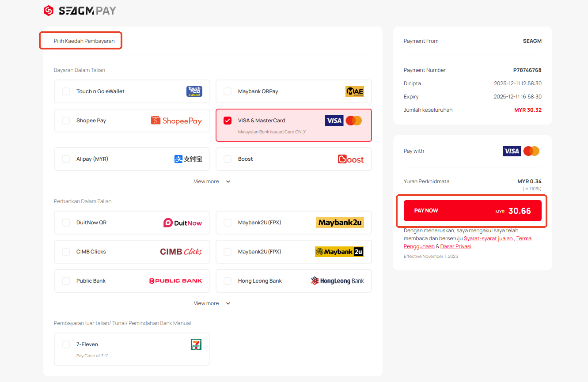Click the ShopeePay logo
The image size is (588, 382).
pyautogui.click(x=176, y=121)
